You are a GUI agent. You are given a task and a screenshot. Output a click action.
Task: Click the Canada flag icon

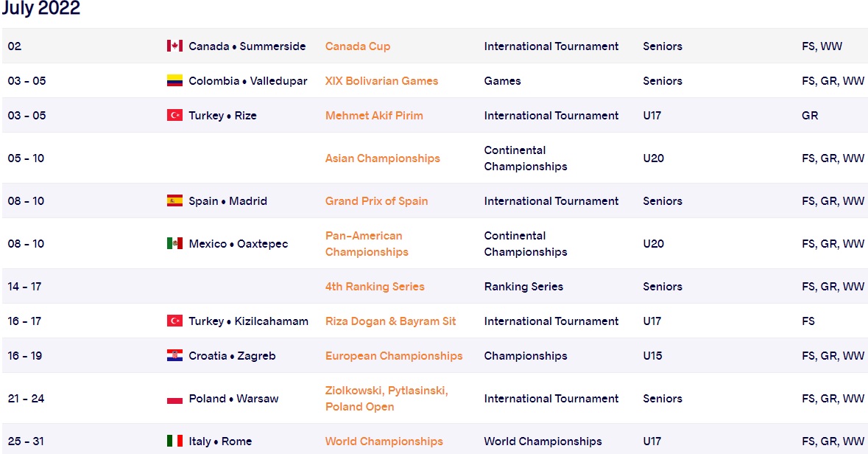point(174,46)
